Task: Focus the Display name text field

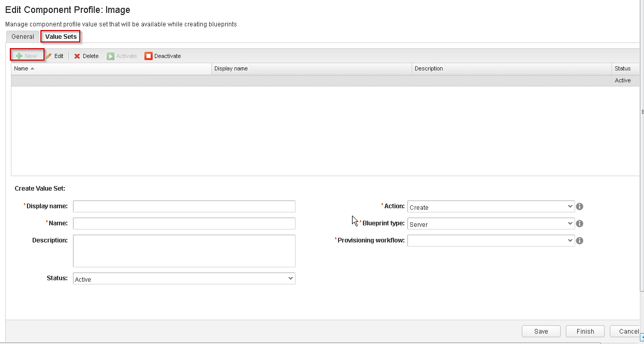Action: (x=184, y=207)
